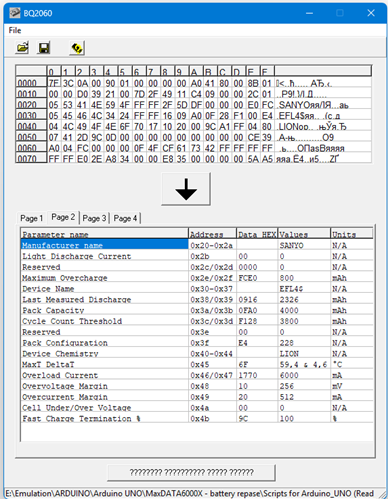388x499 pixels.
Task: Click the 6000 Overload Current value
Action: point(304,375)
